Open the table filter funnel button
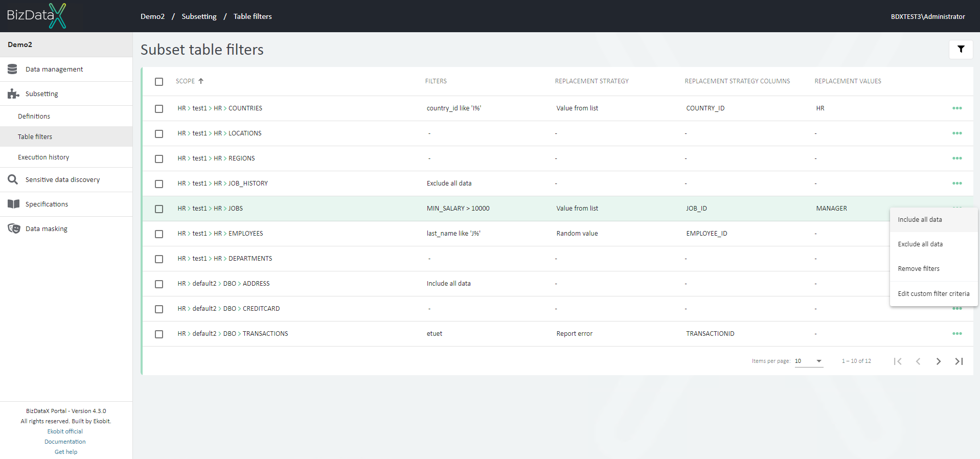Image resolution: width=980 pixels, height=459 pixels. click(961, 50)
